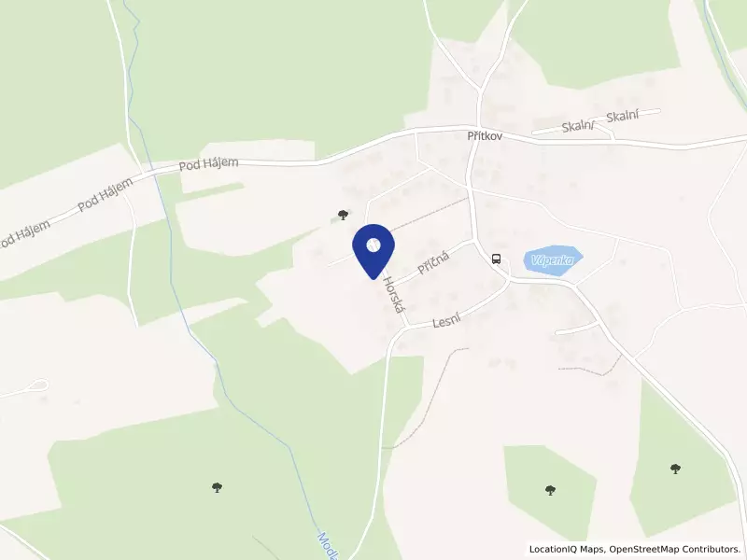The height and width of the screenshot is (560, 747).
Task: Click the Skalní label nearest Přítkov
Action: pyautogui.click(x=579, y=126)
